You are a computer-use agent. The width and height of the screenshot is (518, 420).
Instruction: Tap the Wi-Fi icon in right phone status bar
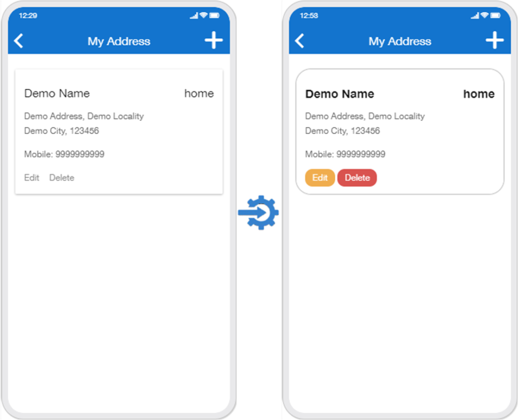pos(484,15)
